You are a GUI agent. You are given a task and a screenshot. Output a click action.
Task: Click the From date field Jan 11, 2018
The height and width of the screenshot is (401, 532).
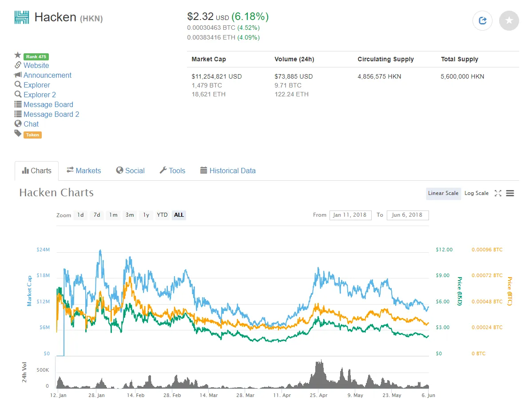(x=350, y=215)
